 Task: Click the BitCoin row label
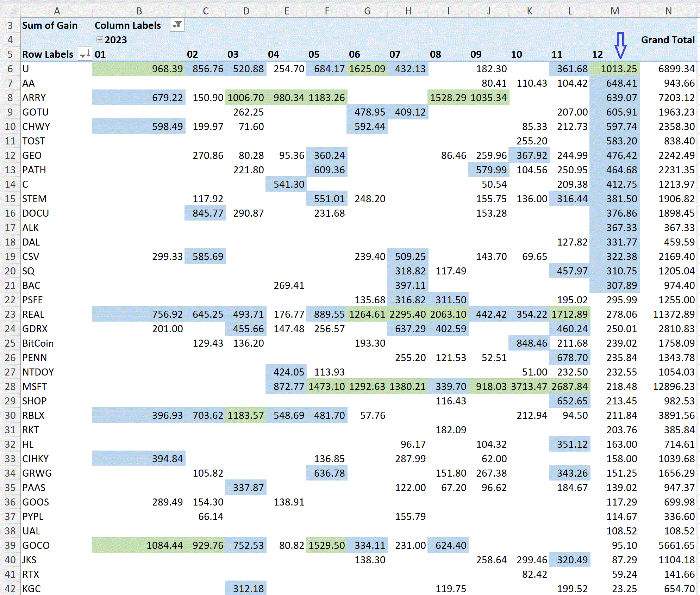(38, 343)
